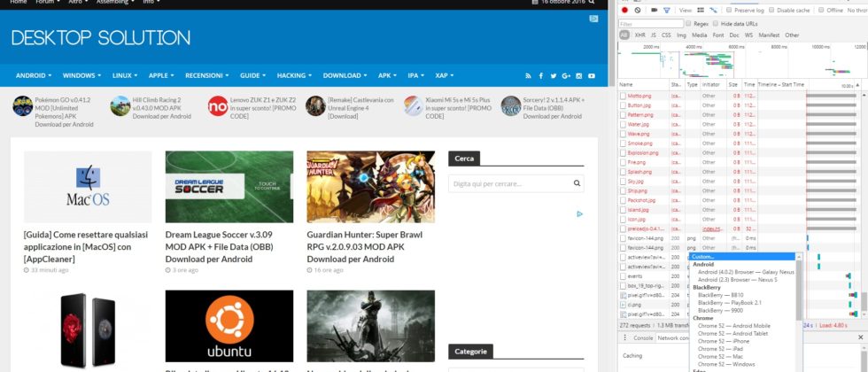This screenshot has height=372, width=868.
Task: Toggle the blue filter funnel icon
Action: tap(667, 10)
